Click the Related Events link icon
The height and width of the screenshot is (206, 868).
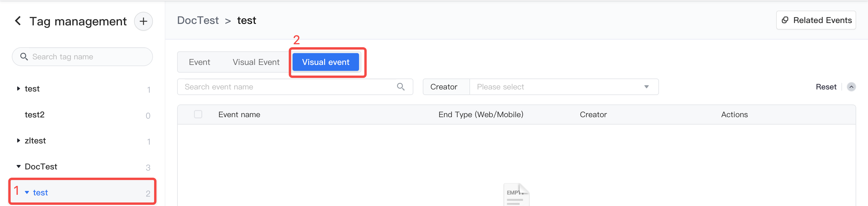(x=785, y=20)
